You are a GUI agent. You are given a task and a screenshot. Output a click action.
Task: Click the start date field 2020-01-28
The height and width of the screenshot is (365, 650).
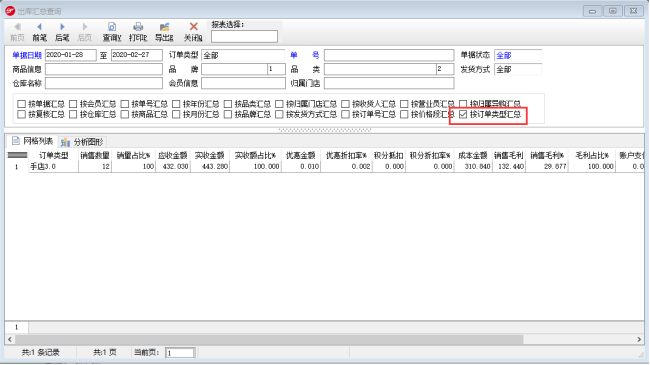pyautogui.click(x=70, y=55)
